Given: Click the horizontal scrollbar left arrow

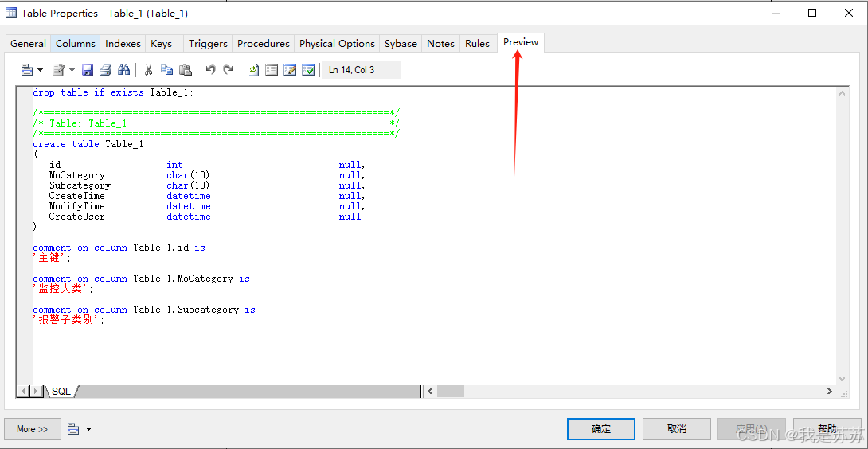Looking at the screenshot, I should pos(429,392).
